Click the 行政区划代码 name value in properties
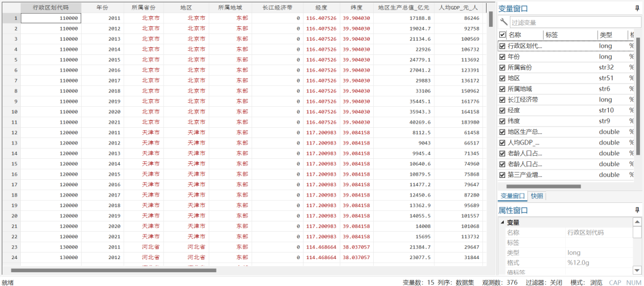This screenshot has width=644, height=286. tap(586, 232)
